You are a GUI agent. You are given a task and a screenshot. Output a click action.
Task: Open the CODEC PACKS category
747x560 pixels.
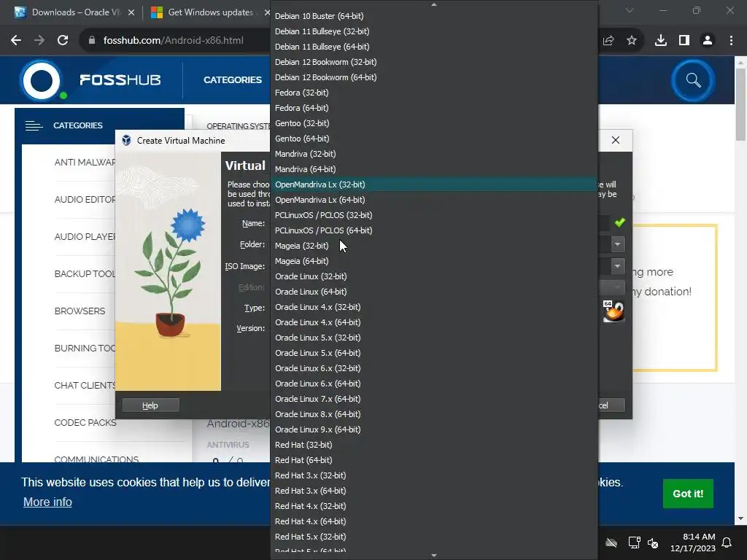pyautogui.click(x=85, y=422)
